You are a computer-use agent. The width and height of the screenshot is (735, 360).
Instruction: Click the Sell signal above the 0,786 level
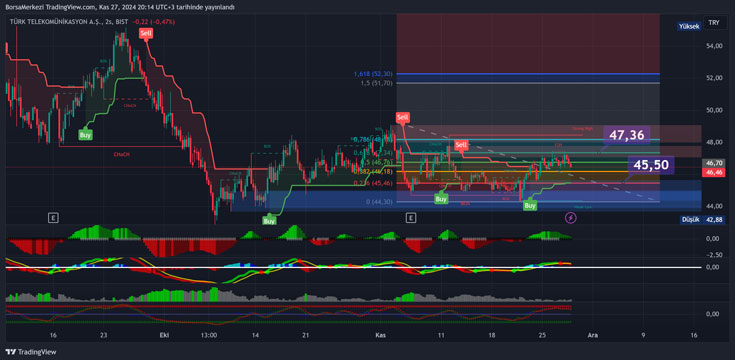pos(402,117)
